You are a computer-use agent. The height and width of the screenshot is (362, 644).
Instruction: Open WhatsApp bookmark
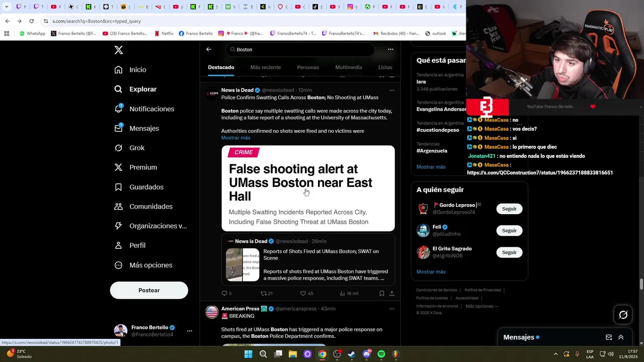(32, 34)
